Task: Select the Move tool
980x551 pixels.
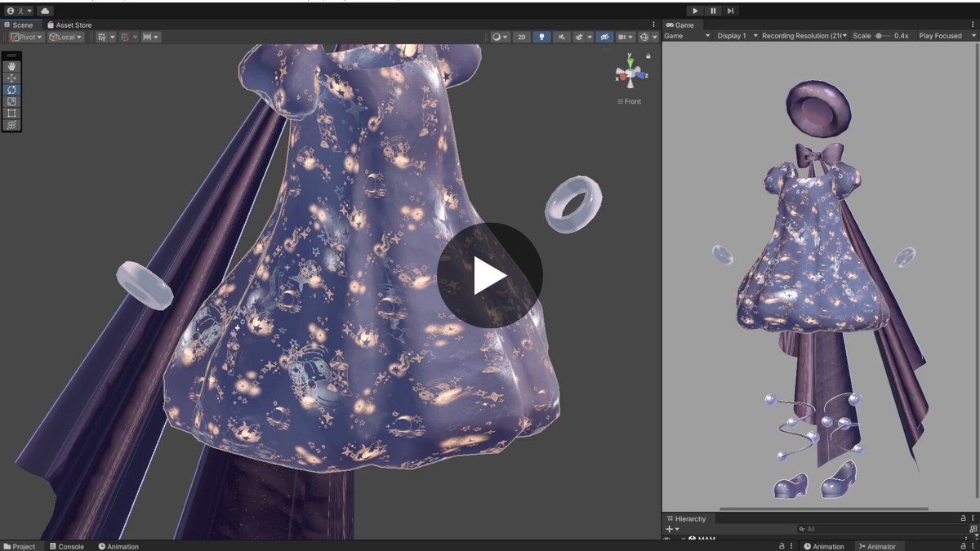Action: coord(11,78)
